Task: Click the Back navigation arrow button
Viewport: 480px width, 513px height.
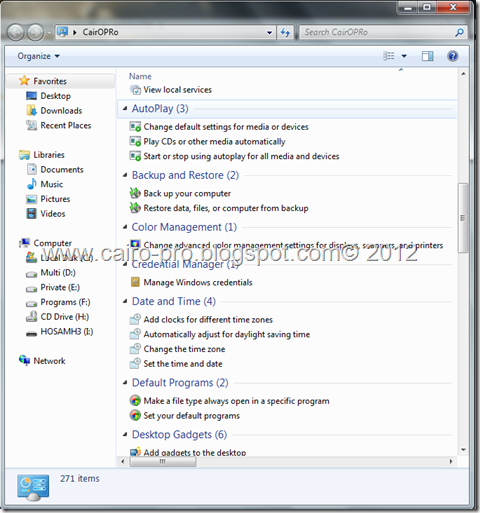Action: (16, 33)
